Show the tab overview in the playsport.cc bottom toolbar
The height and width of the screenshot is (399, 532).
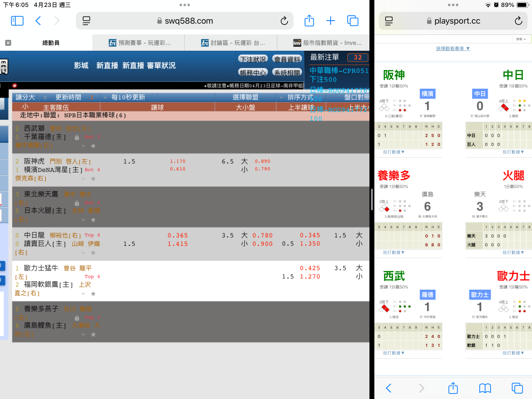coord(517,388)
